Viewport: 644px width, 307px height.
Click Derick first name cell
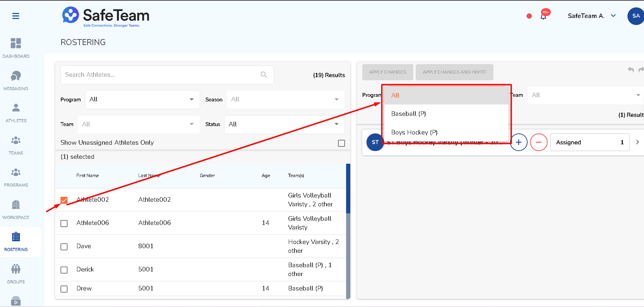(85, 269)
